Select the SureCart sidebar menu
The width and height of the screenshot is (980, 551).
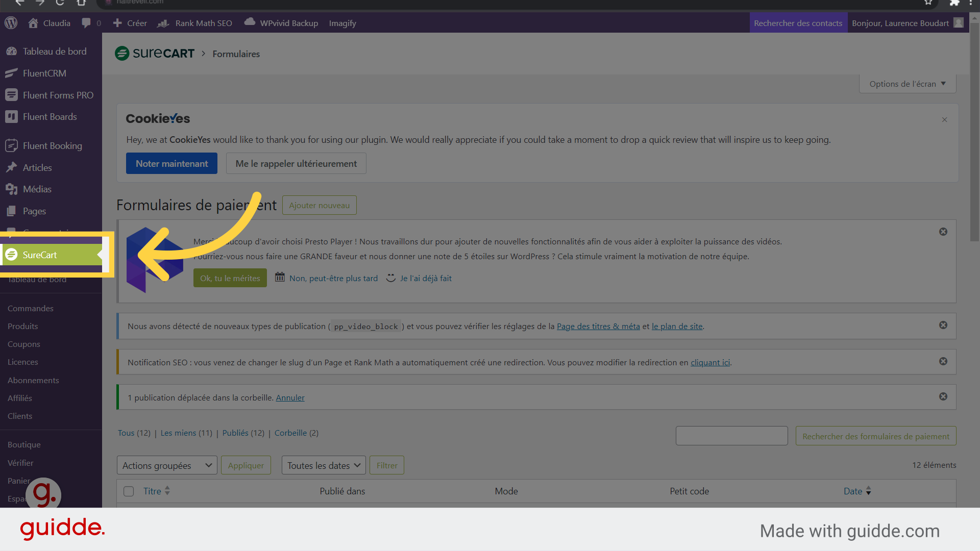click(51, 255)
